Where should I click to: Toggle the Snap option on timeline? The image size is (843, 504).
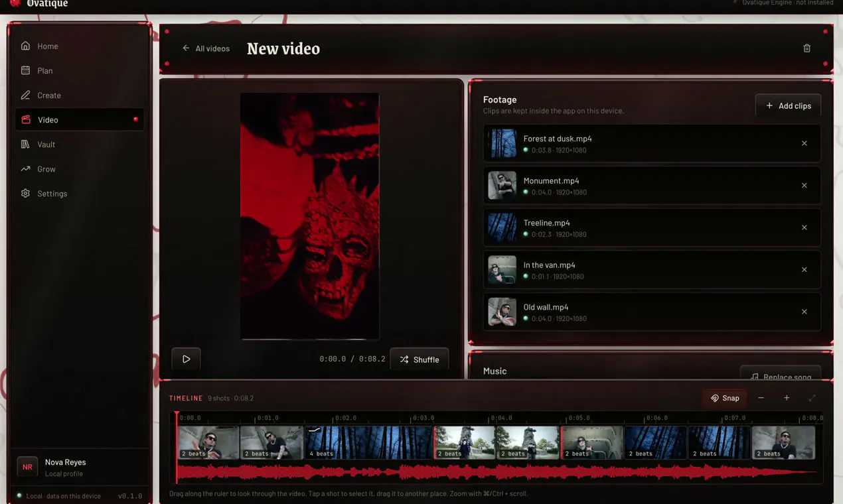(x=725, y=398)
